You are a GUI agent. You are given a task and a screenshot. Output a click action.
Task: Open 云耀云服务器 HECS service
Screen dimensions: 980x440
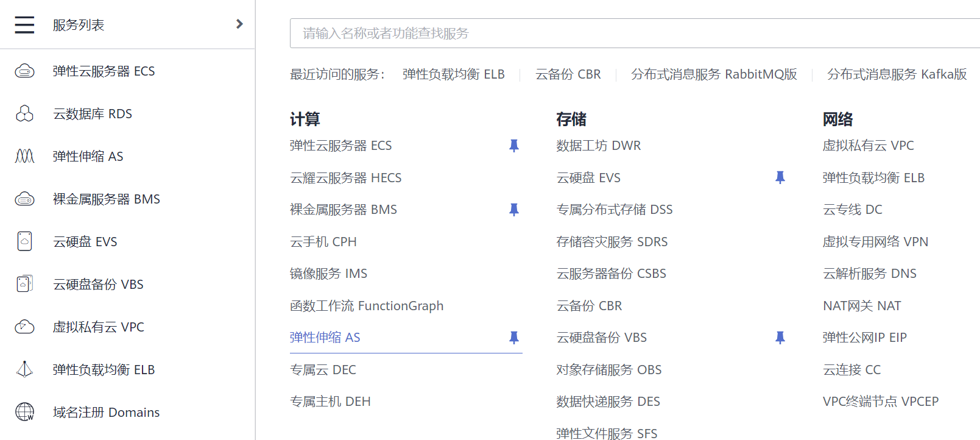(346, 178)
